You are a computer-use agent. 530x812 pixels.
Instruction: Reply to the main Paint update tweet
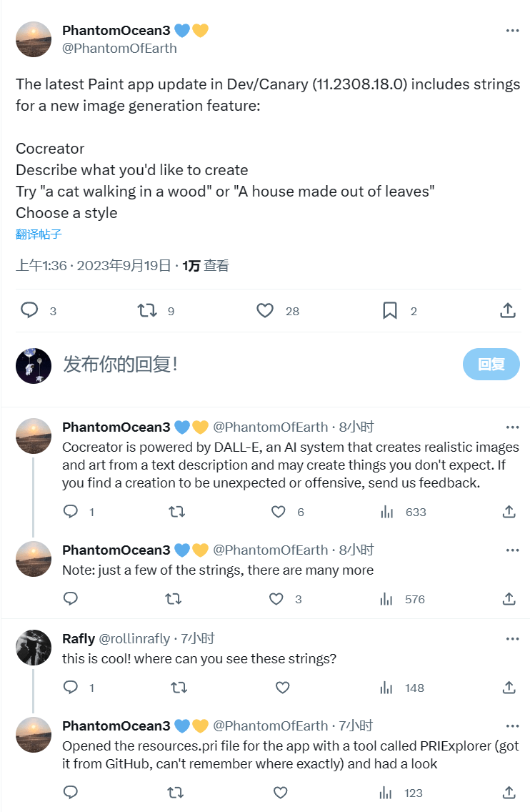pyautogui.click(x=29, y=310)
